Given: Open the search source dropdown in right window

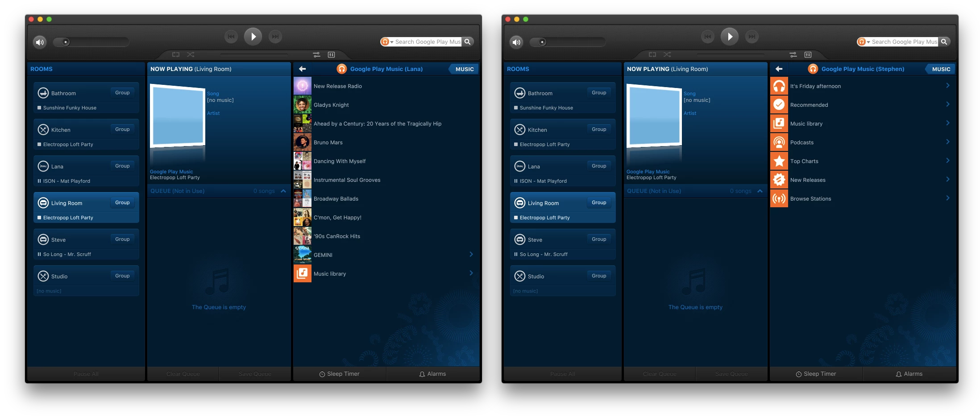Looking at the screenshot, I should coord(864,42).
